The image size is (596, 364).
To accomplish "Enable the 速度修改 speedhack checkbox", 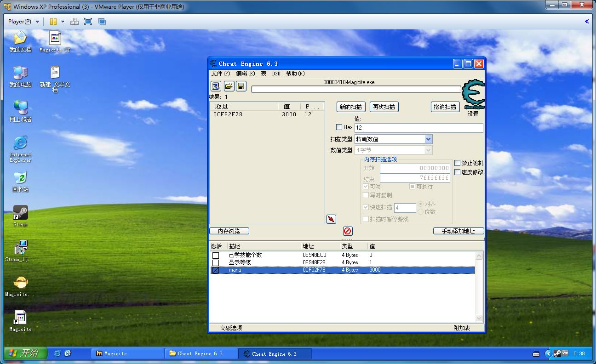I will click(x=458, y=172).
